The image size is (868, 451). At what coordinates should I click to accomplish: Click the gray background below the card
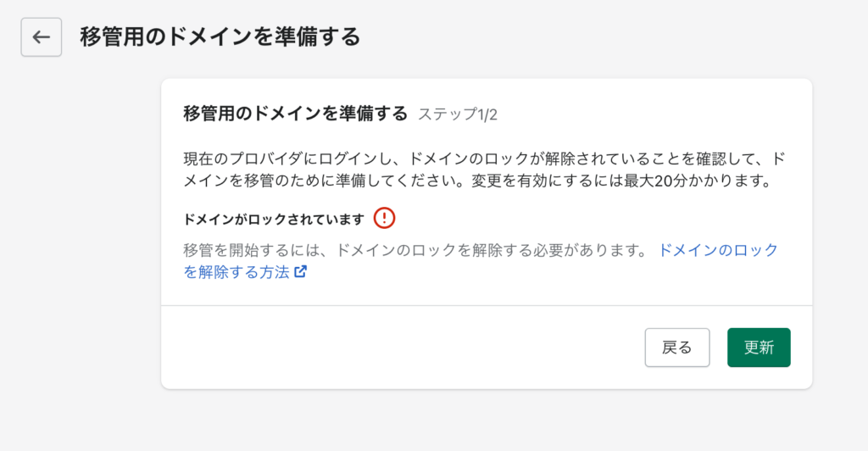pyautogui.click(x=487, y=420)
